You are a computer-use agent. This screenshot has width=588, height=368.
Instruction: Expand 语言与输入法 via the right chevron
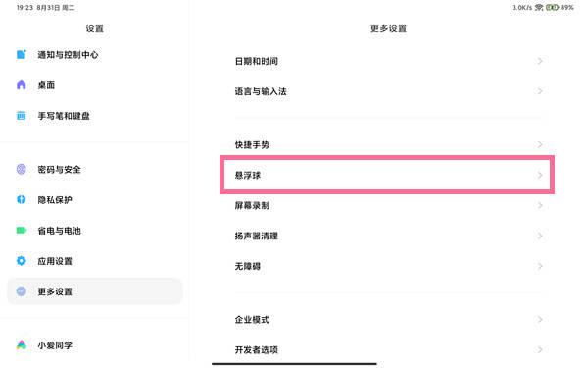(540, 91)
